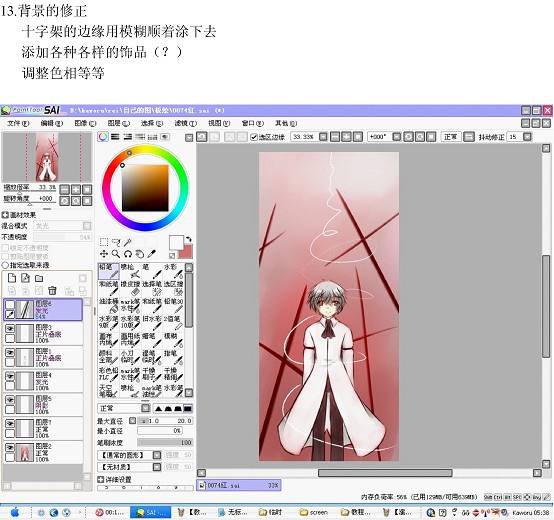Switch to the SAI taskbar button
The height and width of the screenshot is (520, 554).
(x=151, y=512)
